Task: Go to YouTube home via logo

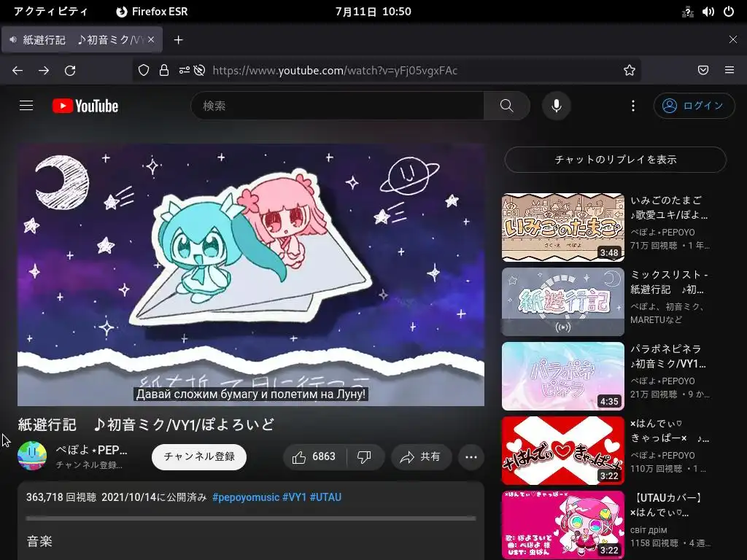Action: tap(85, 106)
